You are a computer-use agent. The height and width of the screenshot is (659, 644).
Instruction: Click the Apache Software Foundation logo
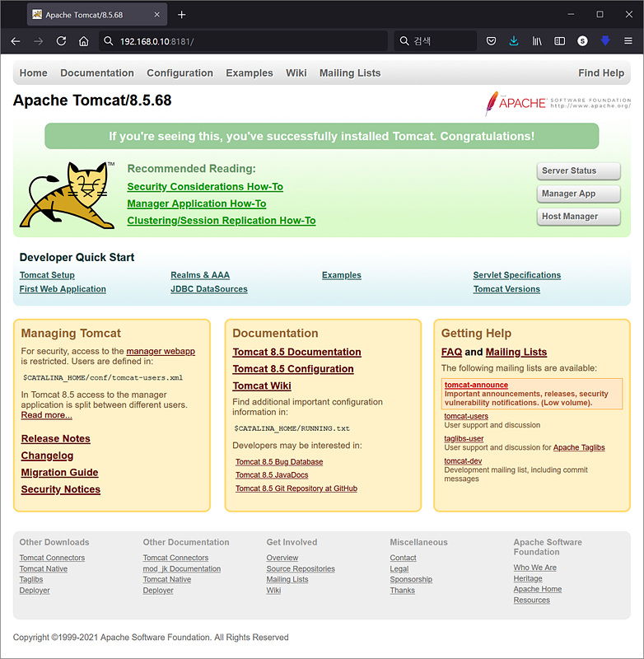pyautogui.click(x=558, y=103)
